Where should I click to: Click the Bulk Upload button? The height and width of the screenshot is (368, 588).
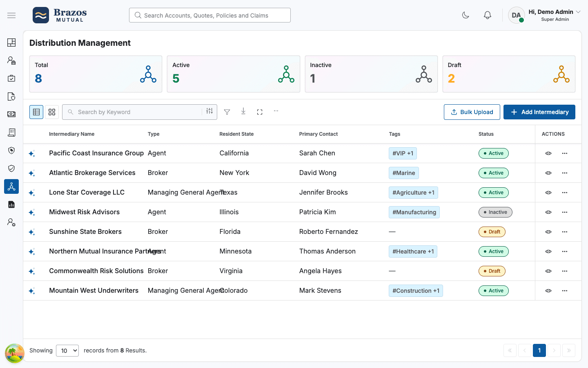click(x=472, y=112)
